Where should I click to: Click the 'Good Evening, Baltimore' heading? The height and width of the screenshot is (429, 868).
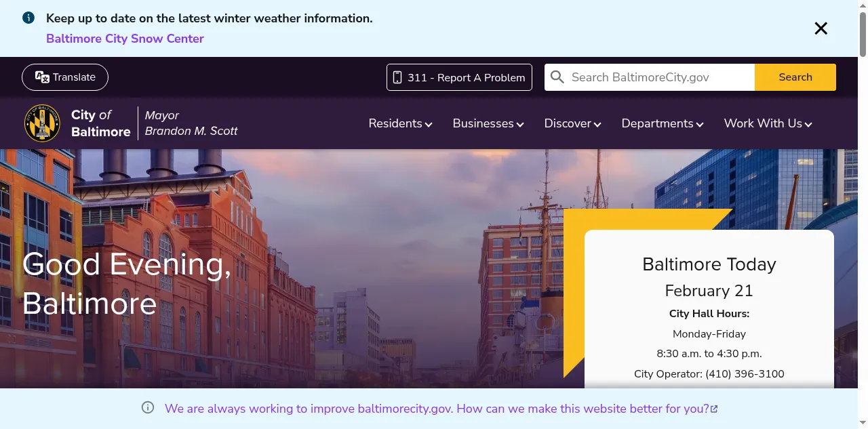pyautogui.click(x=127, y=283)
